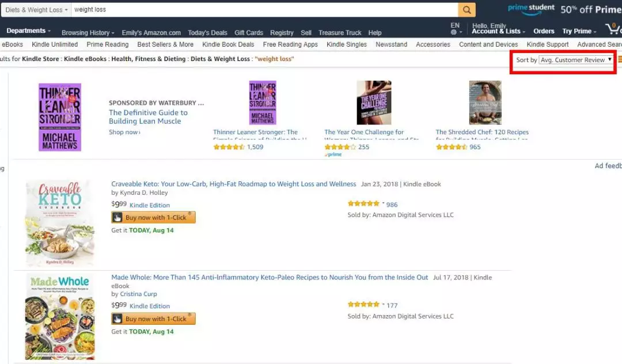Open the shopping cart icon
This screenshot has width=622, height=364.
[613, 29]
